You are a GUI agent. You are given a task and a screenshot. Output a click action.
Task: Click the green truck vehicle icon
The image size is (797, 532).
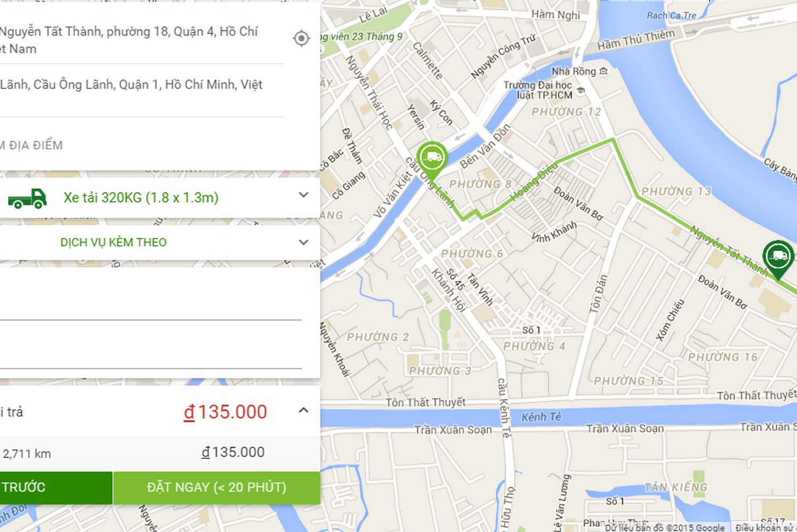tap(28, 198)
